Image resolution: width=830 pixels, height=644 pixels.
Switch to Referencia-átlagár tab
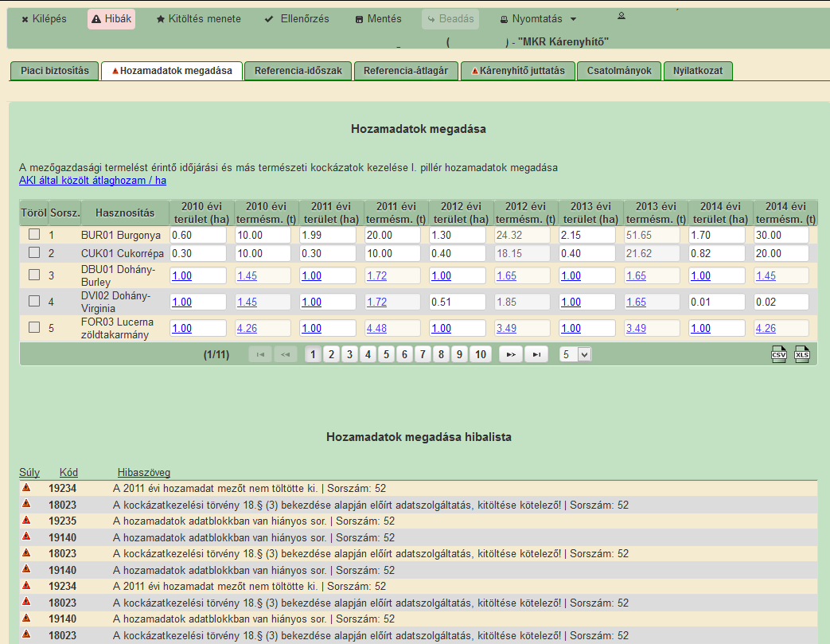click(x=406, y=71)
